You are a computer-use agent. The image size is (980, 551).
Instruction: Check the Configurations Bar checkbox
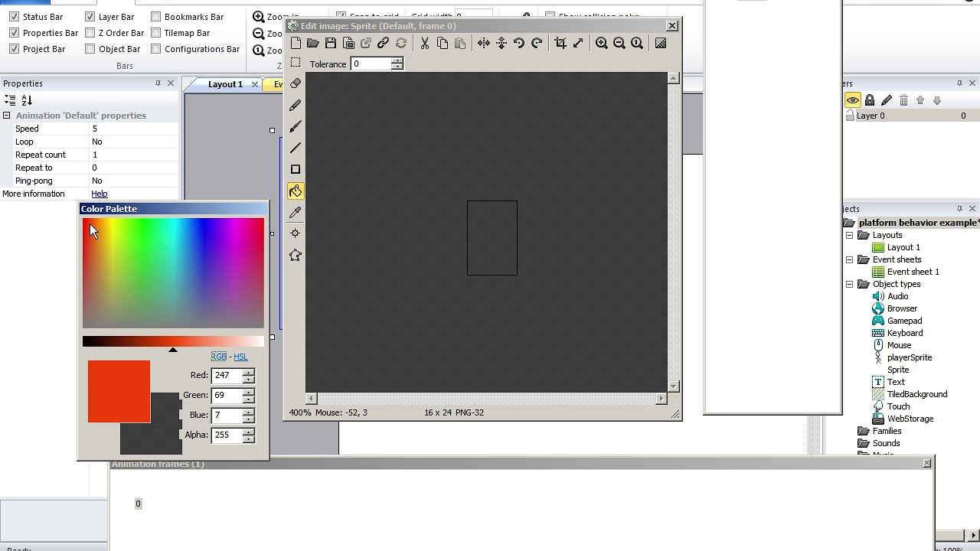pyautogui.click(x=156, y=49)
